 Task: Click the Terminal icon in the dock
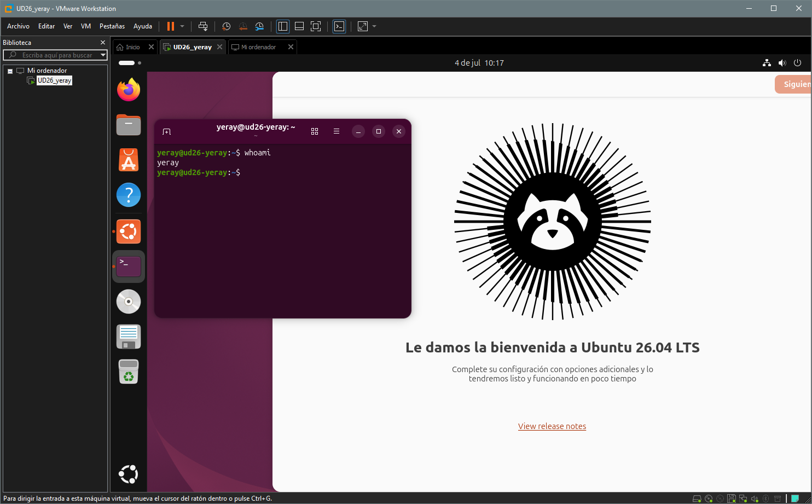(129, 267)
